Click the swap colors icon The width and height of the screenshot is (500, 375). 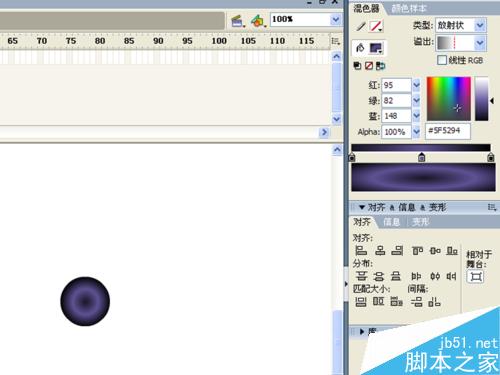[380, 66]
